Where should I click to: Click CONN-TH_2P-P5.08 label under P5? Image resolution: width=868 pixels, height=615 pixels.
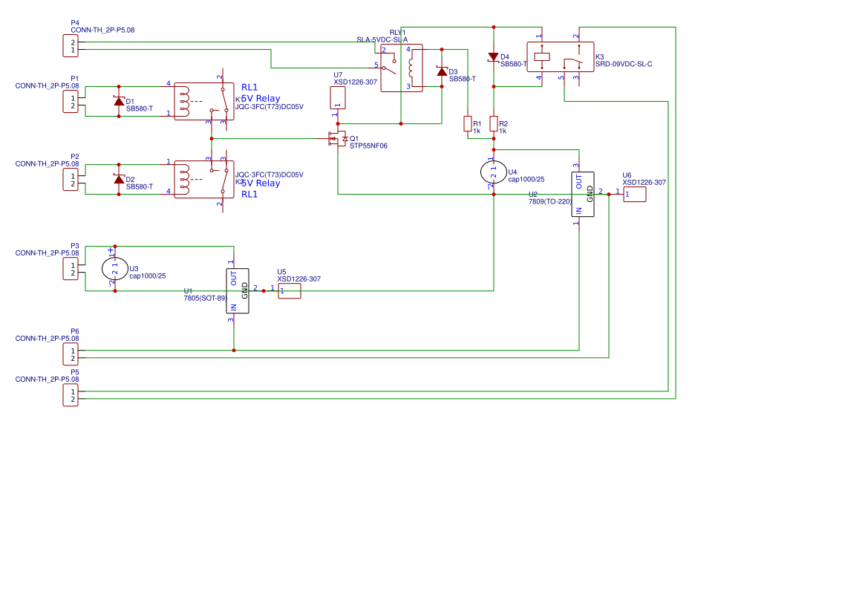(47, 380)
